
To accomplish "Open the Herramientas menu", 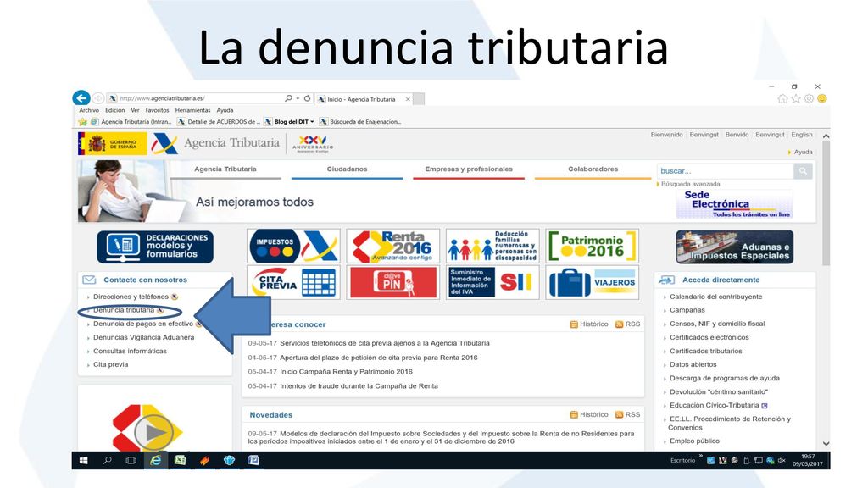I will click(193, 110).
